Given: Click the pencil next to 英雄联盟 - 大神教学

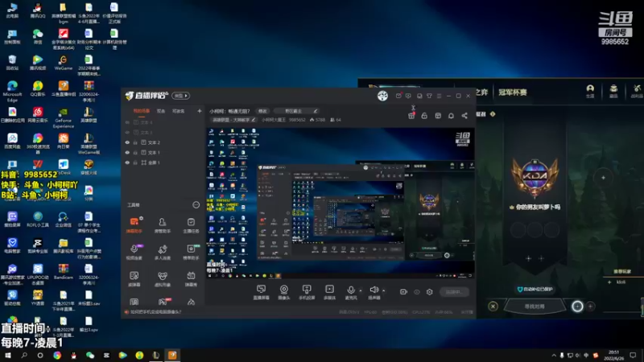Looking at the screenshot, I should click(253, 120).
